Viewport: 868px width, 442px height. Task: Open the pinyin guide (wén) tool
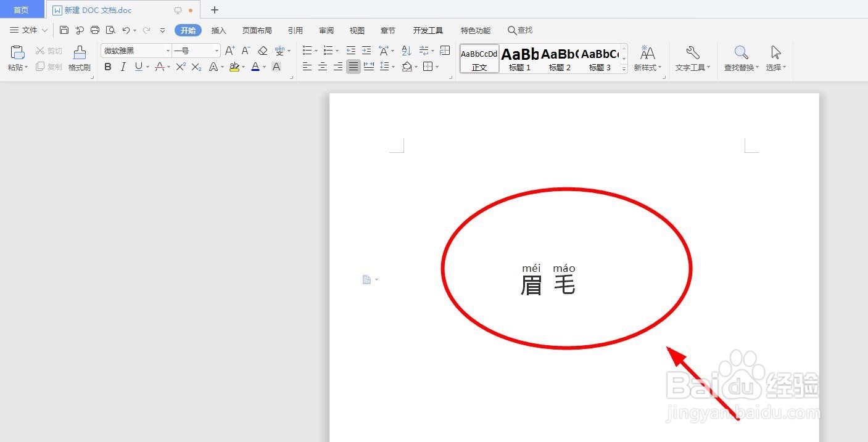click(x=280, y=51)
